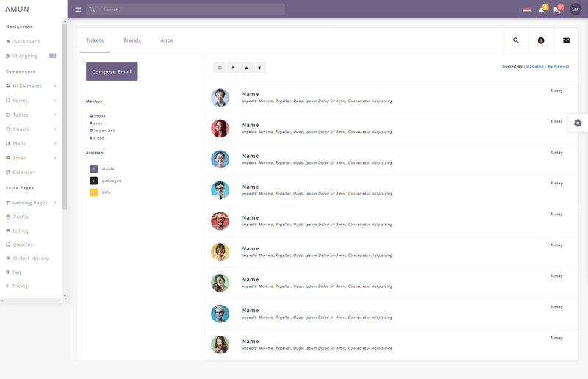Sort messages by the Updated link
The width and height of the screenshot is (588, 379).
[535, 66]
